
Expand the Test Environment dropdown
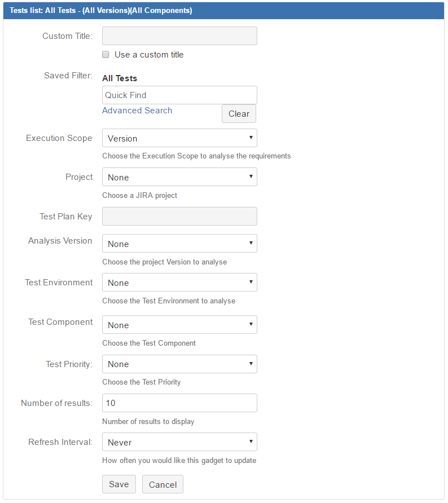[179, 283]
